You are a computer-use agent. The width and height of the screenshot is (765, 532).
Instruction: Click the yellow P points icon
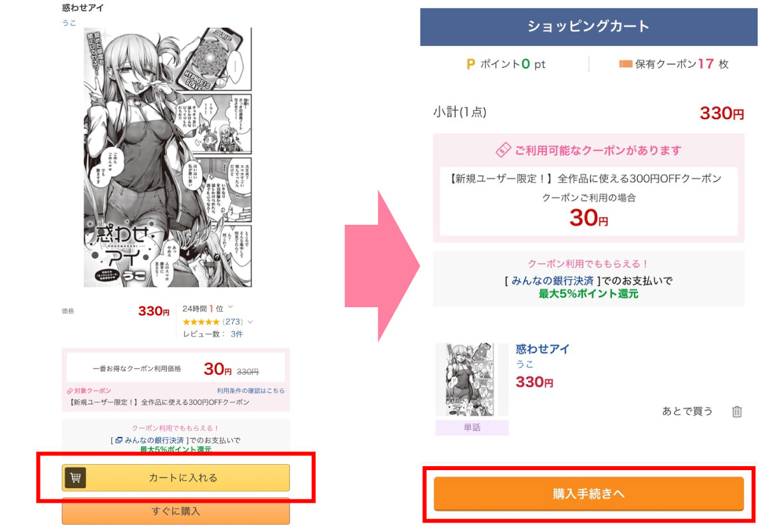471,64
